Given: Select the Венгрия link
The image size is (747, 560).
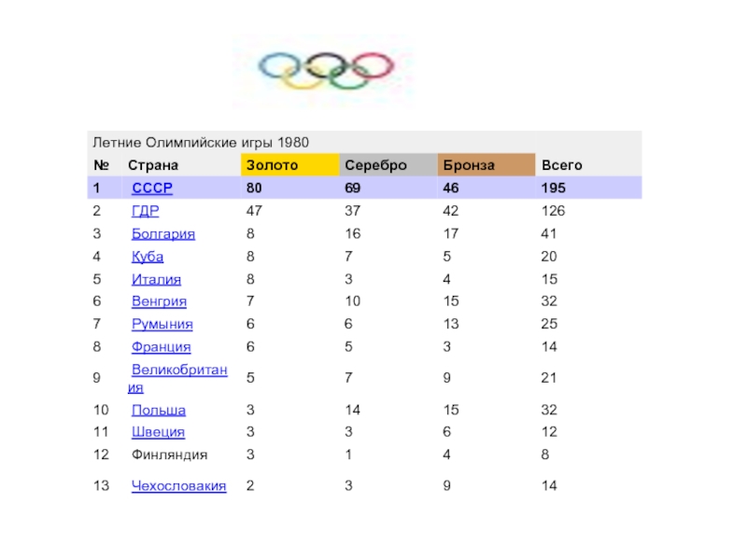Looking at the screenshot, I should click(159, 301).
